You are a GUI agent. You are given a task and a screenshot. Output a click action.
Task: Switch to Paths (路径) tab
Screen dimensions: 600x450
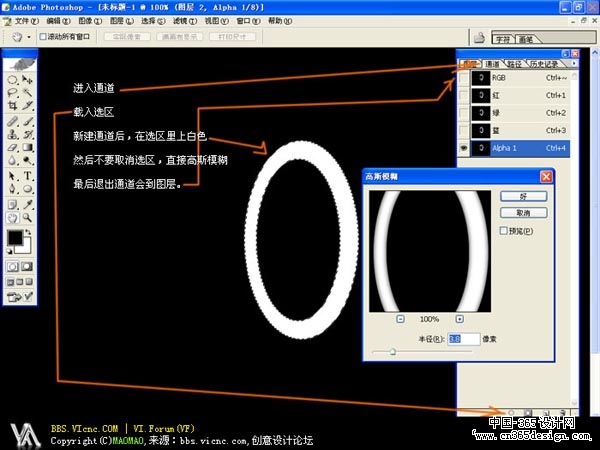tap(515, 64)
